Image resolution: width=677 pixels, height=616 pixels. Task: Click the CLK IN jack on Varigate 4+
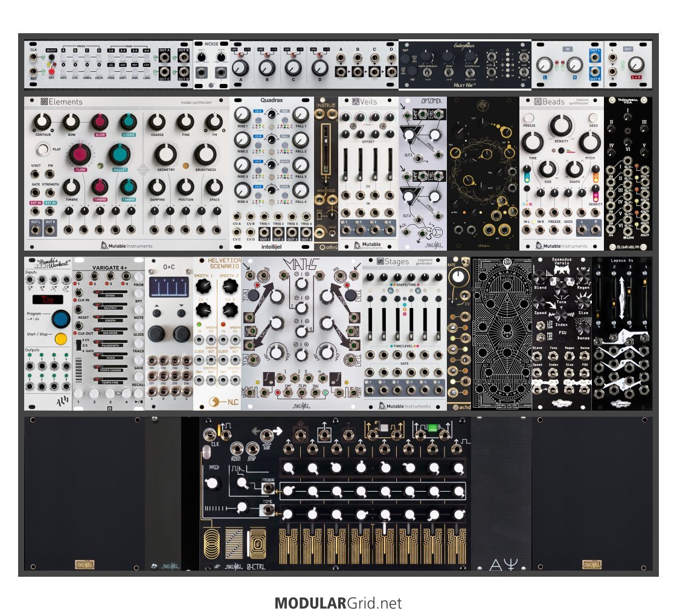tap(79, 292)
